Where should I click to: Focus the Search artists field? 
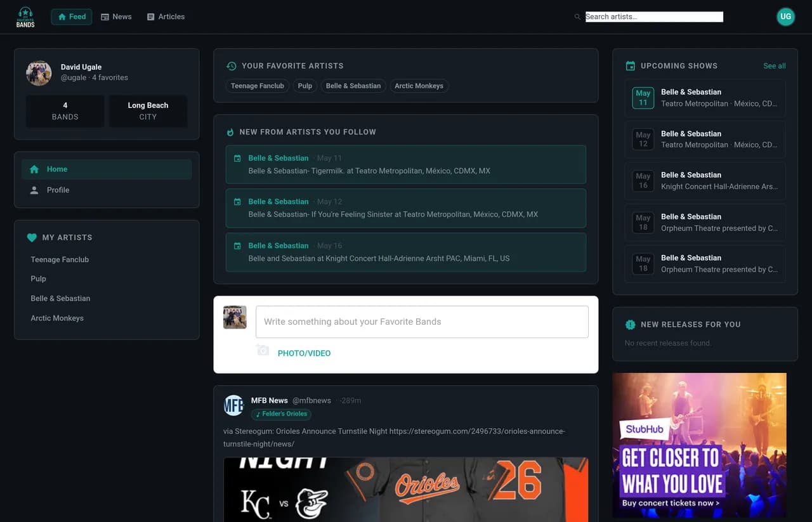coord(654,17)
